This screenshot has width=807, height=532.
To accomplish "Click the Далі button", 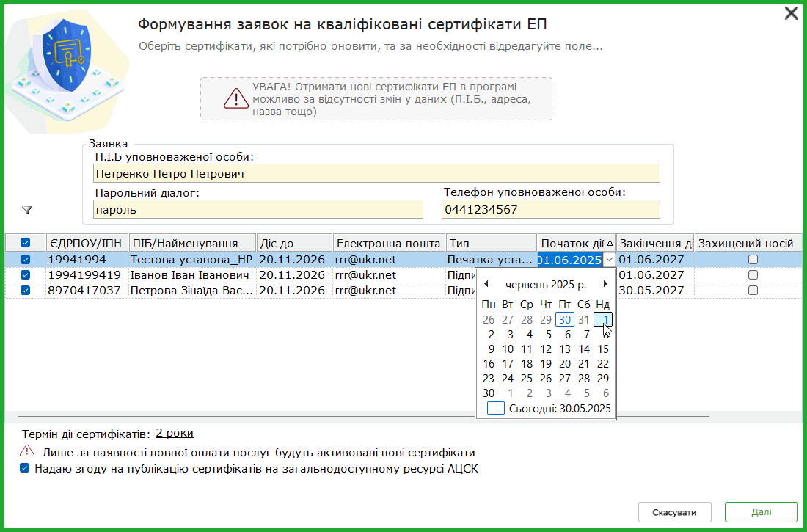I will pos(762,512).
